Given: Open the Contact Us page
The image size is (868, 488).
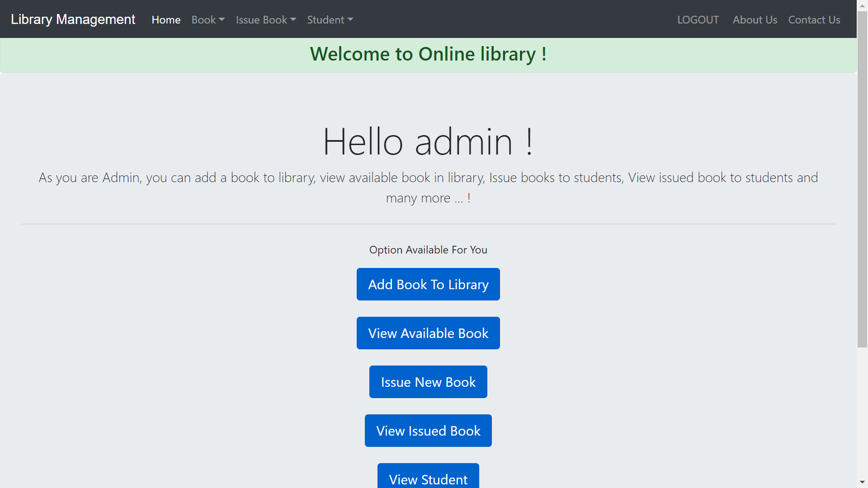Looking at the screenshot, I should 814,20.
